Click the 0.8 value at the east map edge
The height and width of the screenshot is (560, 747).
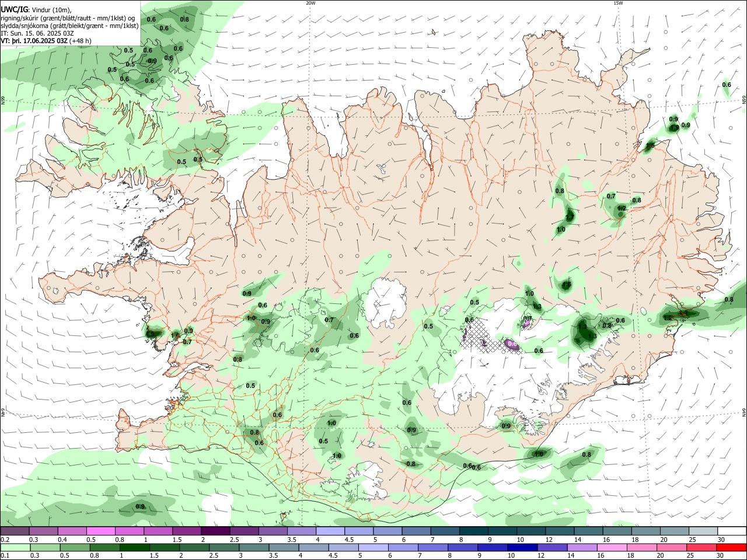click(x=729, y=300)
